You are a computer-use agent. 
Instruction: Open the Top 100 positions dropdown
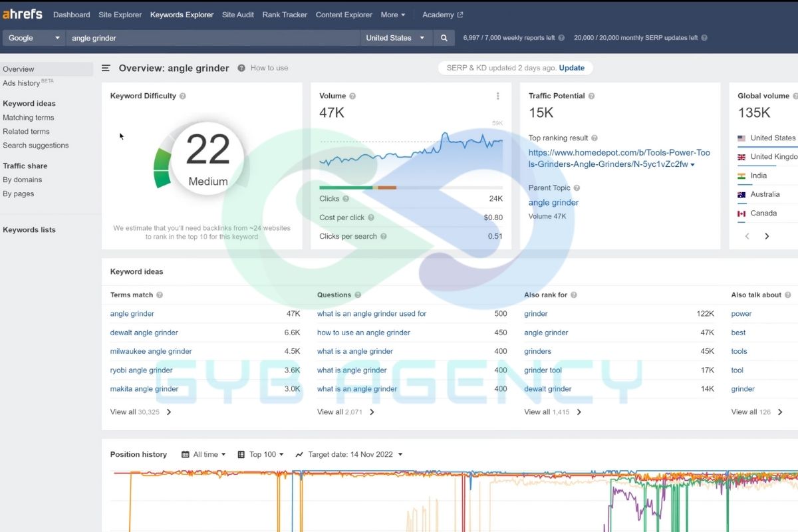261,455
